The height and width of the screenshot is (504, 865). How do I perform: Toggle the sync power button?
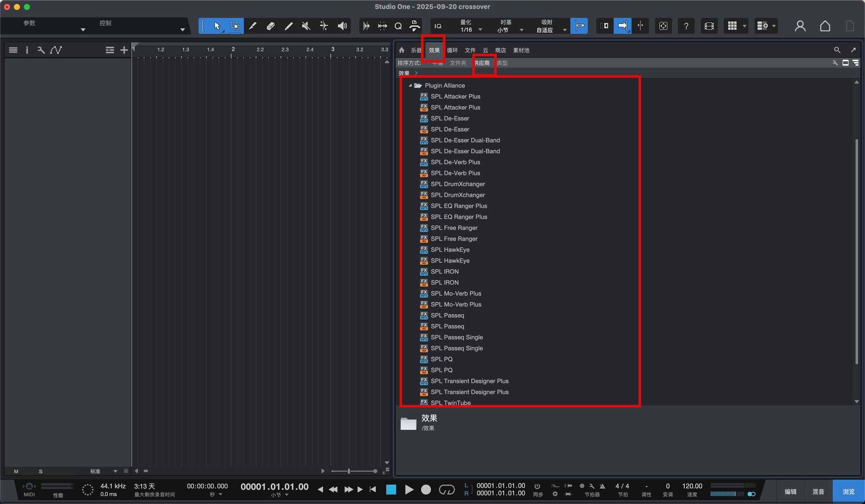click(537, 486)
